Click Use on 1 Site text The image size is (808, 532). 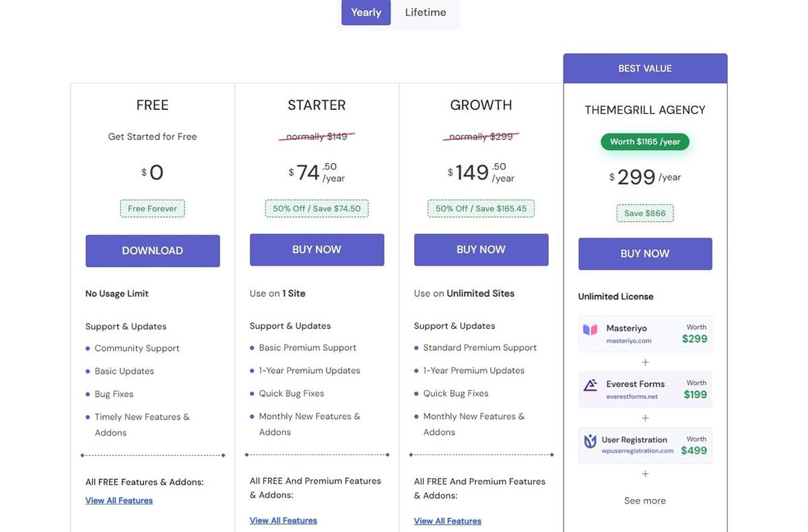coord(277,294)
